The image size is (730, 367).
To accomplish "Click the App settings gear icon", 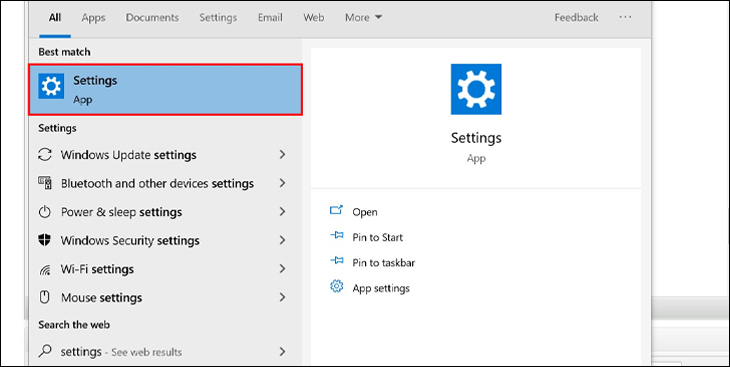I will point(336,286).
